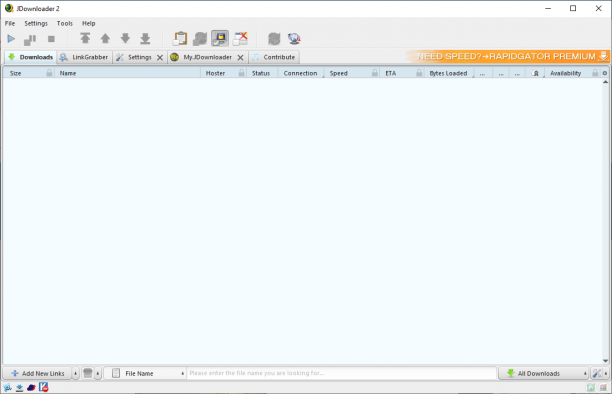This screenshot has width=612, height=394.
Task: Open the Rapidgator Premium banner
Action: (507, 56)
